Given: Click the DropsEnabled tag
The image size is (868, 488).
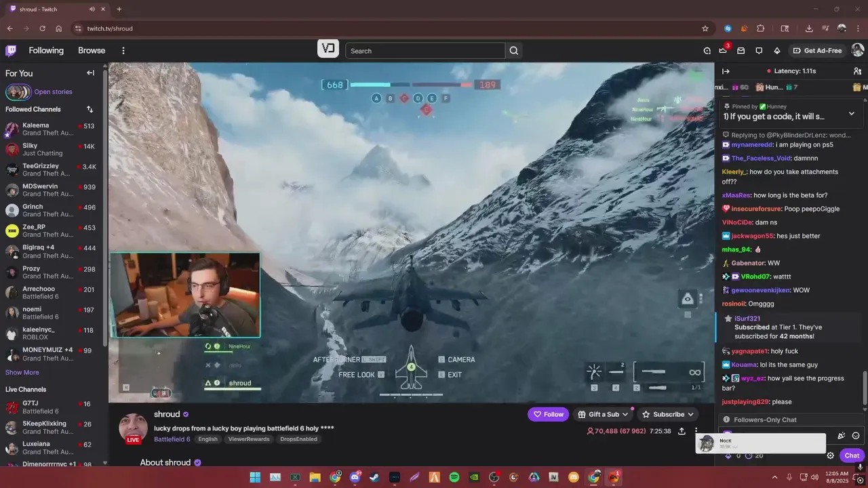Looking at the screenshot, I should tap(298, 439).
